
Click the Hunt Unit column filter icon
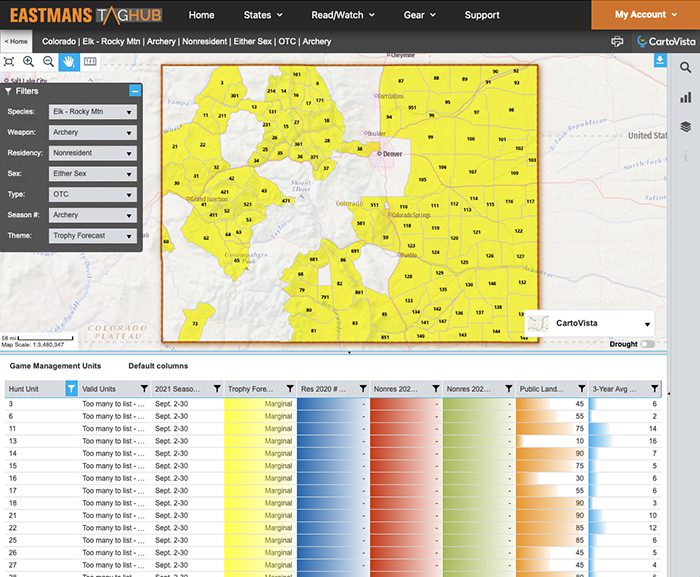pos(71,389)
